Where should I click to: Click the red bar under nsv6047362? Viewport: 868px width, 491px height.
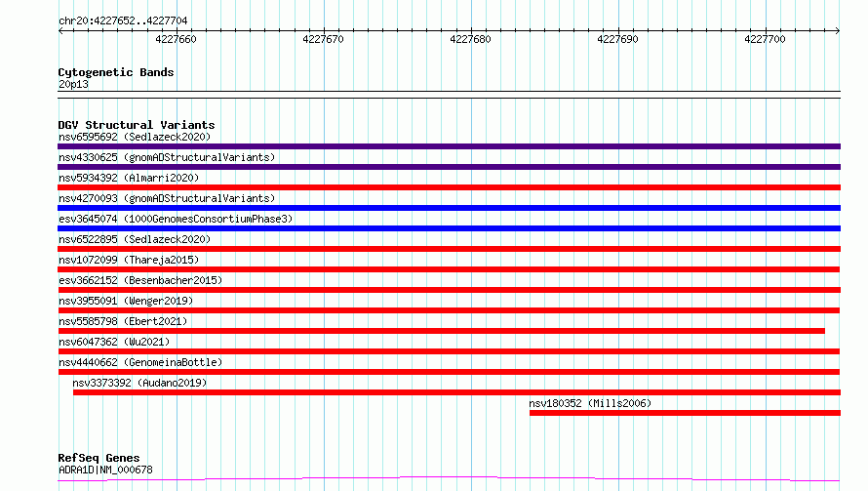pyautogui.click(x=449, y=351)
